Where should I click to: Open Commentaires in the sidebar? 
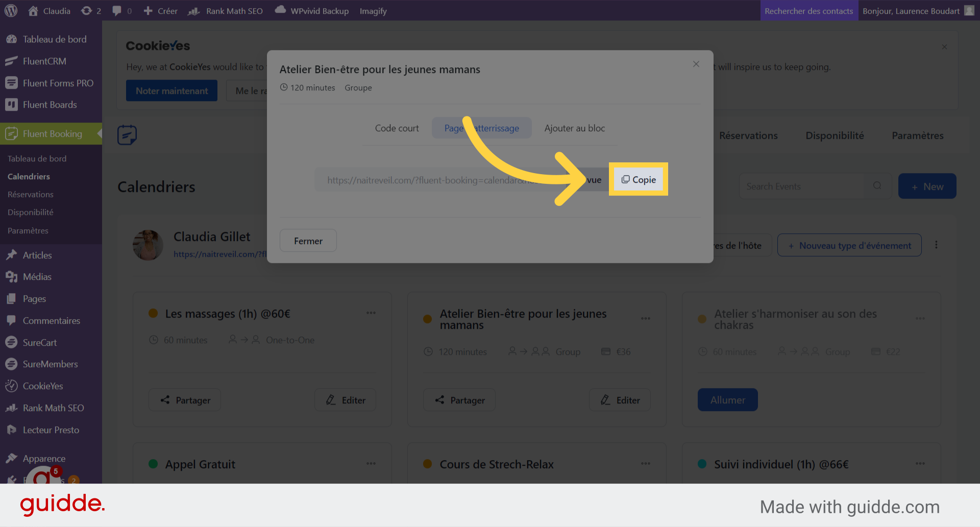coord(51,321)
